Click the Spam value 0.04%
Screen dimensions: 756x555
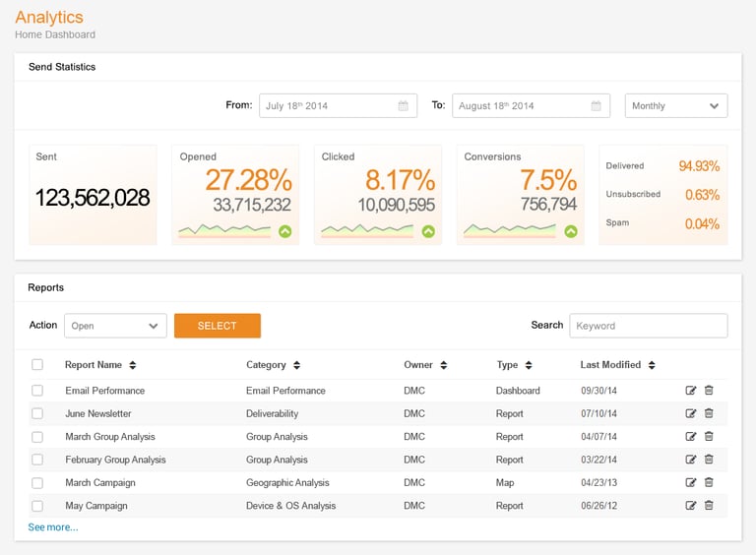(x=703, y=223)
